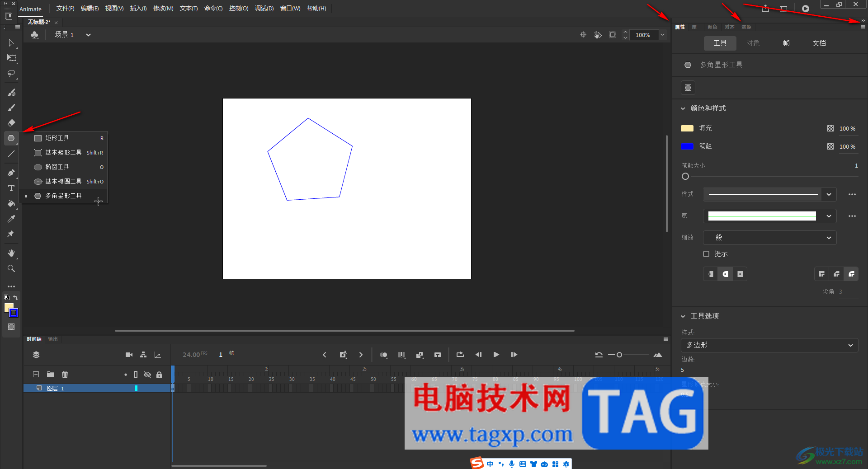The height and width of the screenshot is (469, 868).
Task: Open the 多边形 style dropdown
Action: 769,345
